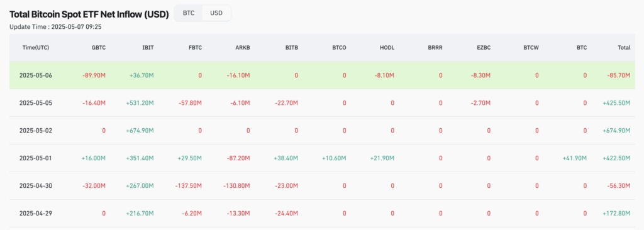Click the -130.80M ARKB value
Image resolution: width=644 pixels, height=230 pixels.
click(x=236, y=185)
